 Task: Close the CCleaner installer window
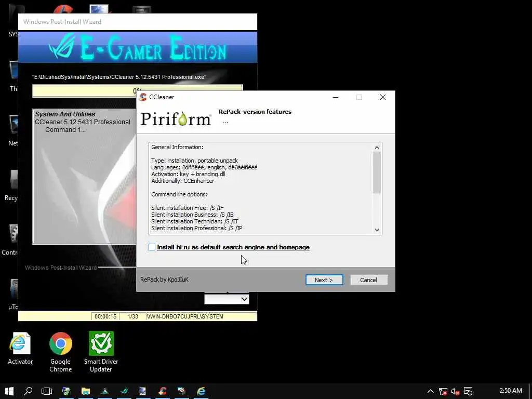(383, 97)
